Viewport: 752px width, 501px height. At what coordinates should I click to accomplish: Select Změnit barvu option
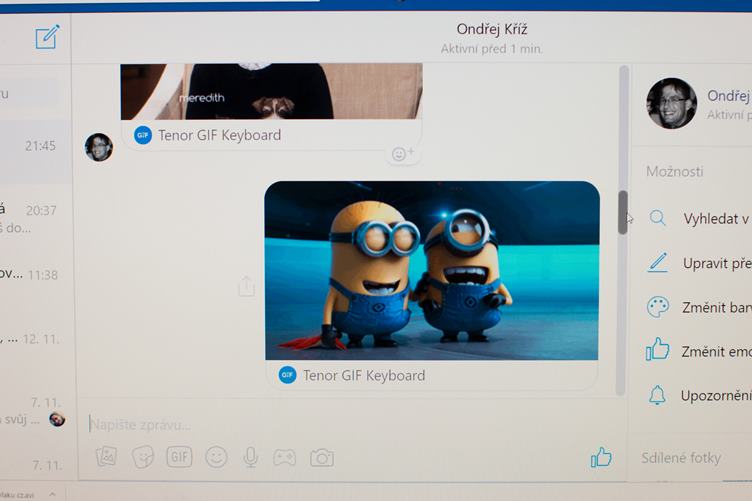[701, 307]
